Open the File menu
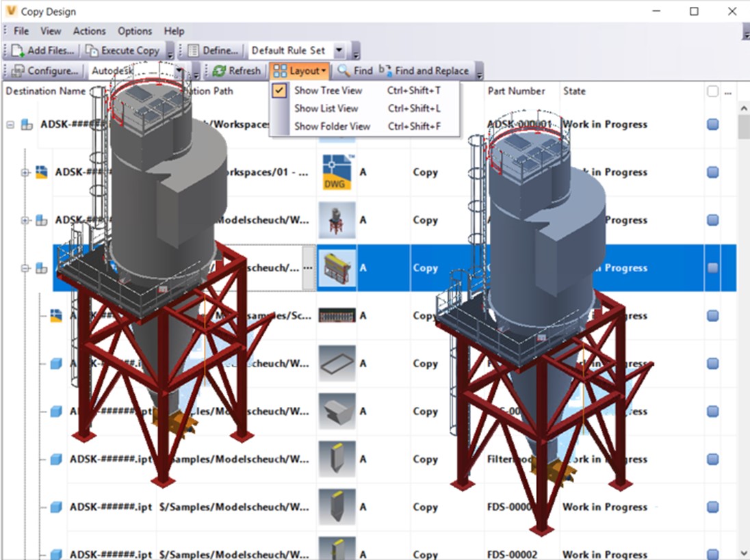Screen dimensions: 750x560 [21, 31]
